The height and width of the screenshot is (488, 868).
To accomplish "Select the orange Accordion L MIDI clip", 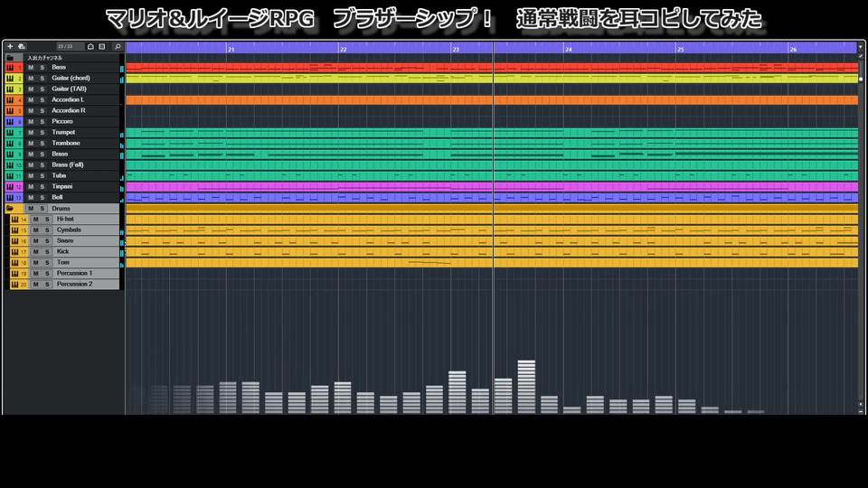I will 492,100.
